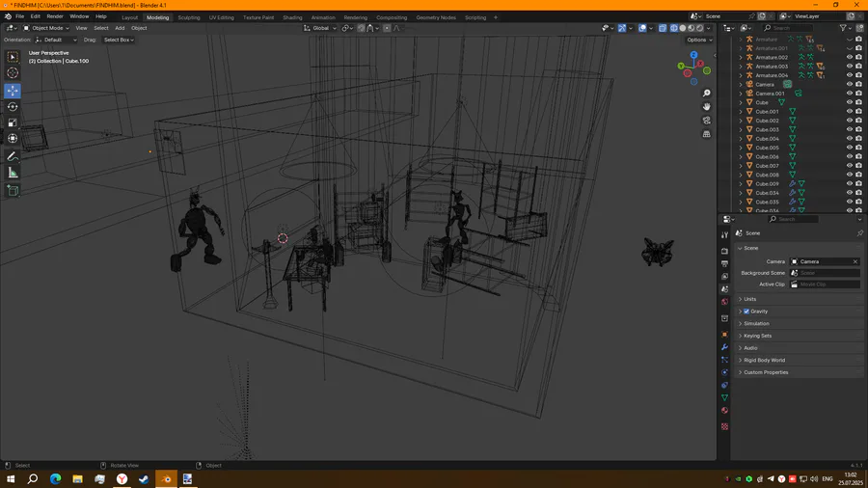The width and height of the screenshot is (868, 488).
Task: Toggle camera view with the viewport camera icon
Action: click(x=706, y=121)
